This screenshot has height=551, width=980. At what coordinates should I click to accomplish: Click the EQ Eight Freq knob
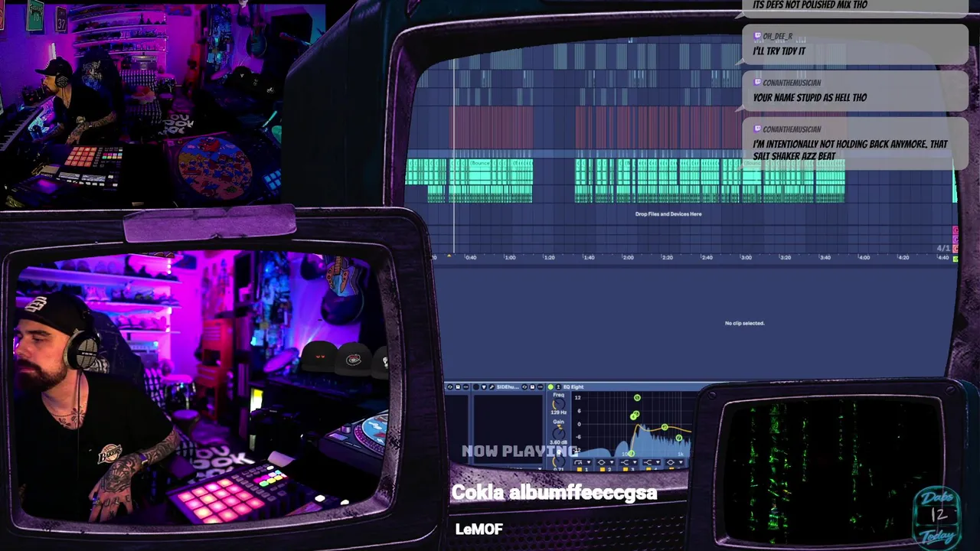point(559,404)
